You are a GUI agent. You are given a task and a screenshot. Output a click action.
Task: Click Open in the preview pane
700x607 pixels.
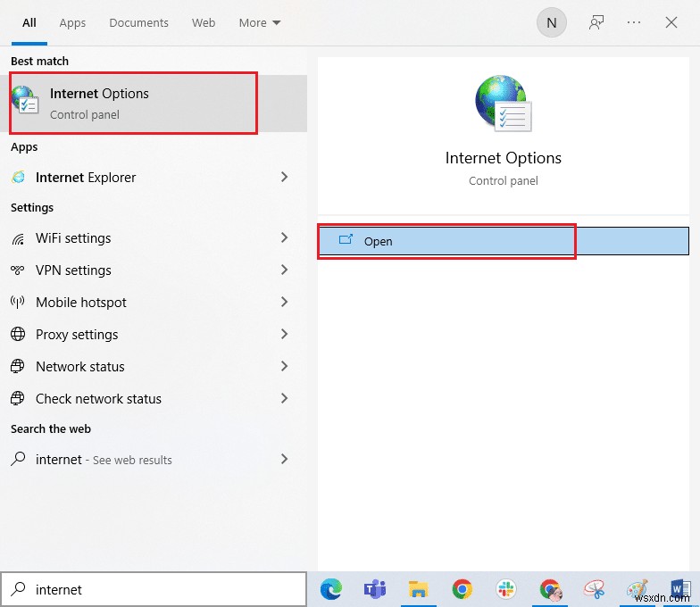(x=504, y=241)
